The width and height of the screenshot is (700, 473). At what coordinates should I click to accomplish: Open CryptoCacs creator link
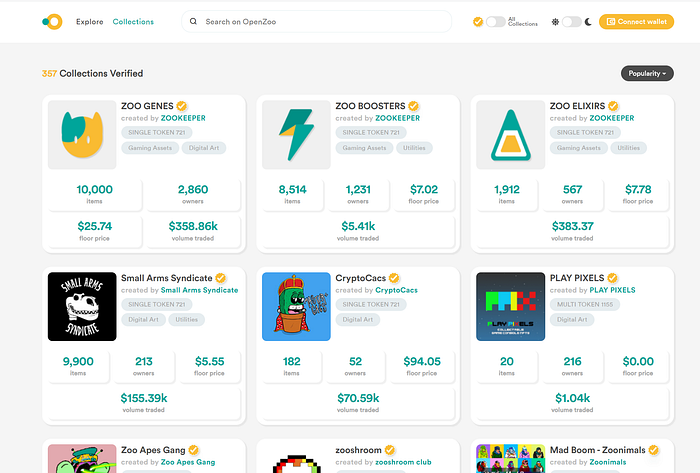point(396,290)
